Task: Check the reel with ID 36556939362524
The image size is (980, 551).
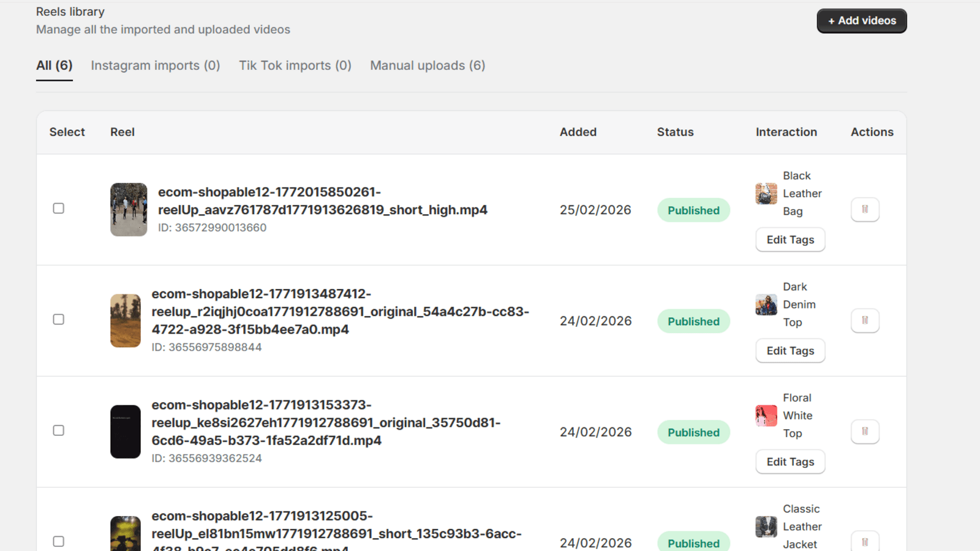Action: coord(59,430)
